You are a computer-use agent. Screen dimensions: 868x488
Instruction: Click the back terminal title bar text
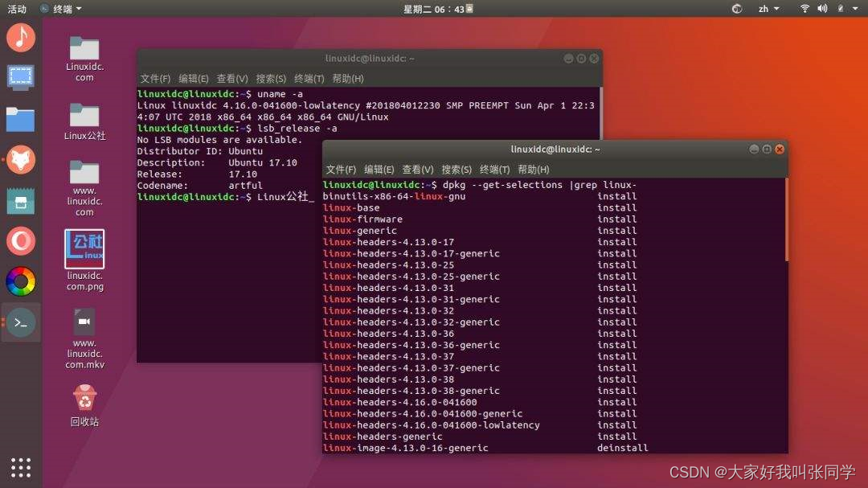370,58
